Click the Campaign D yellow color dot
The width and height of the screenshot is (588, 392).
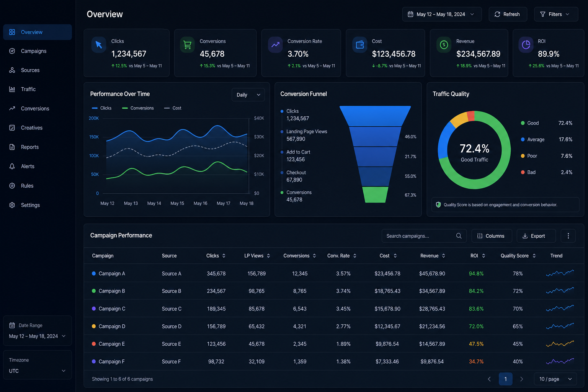coord(94,326)
